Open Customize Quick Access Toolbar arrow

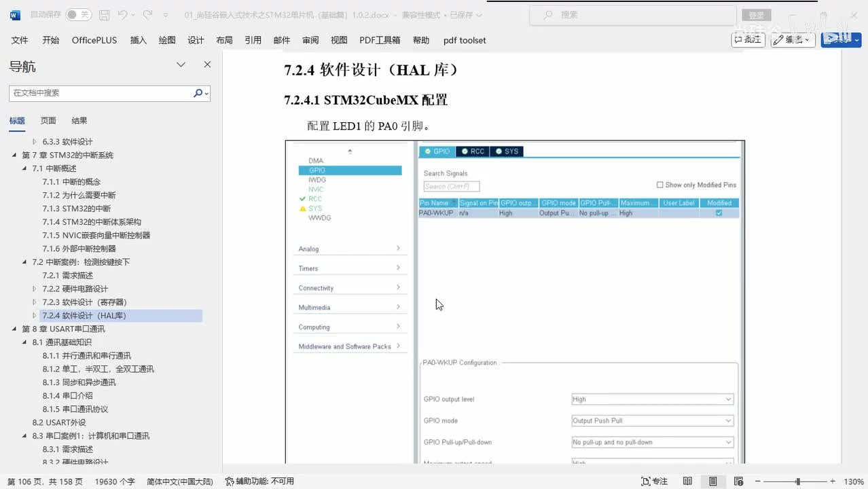pyautogui.click(x=167, y=14)
